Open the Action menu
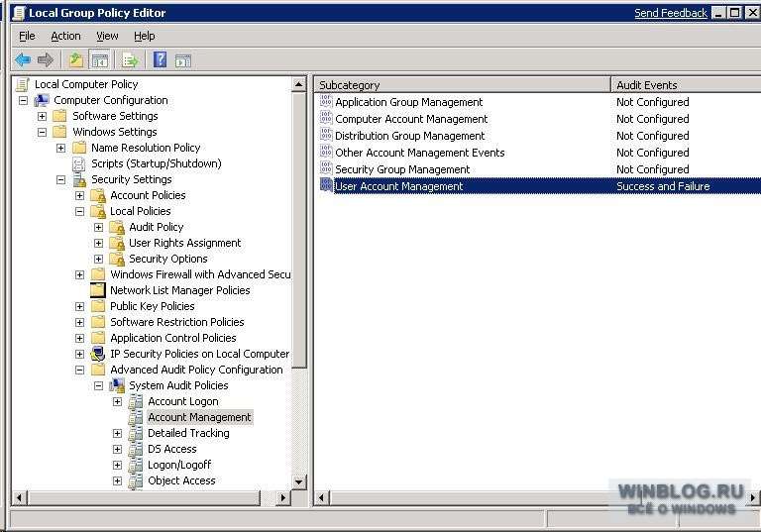761x532 pixels. pos(65,36)
